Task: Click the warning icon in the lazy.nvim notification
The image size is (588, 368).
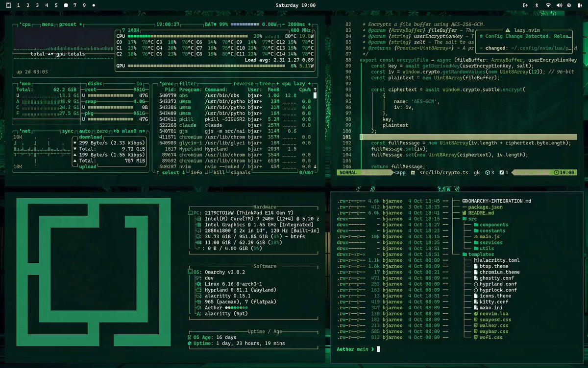Action: click(507, 30)
